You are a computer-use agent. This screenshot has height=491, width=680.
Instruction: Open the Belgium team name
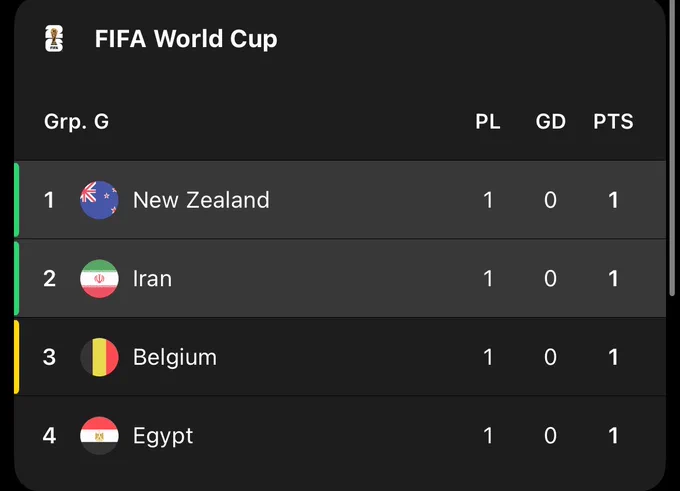[x=175, y=357]
